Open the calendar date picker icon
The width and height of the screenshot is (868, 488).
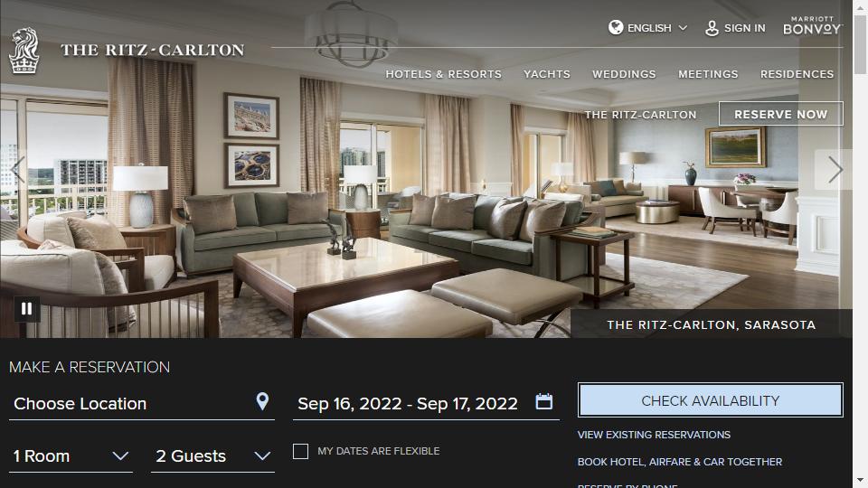pyautogui.click(x=543, y=401)
